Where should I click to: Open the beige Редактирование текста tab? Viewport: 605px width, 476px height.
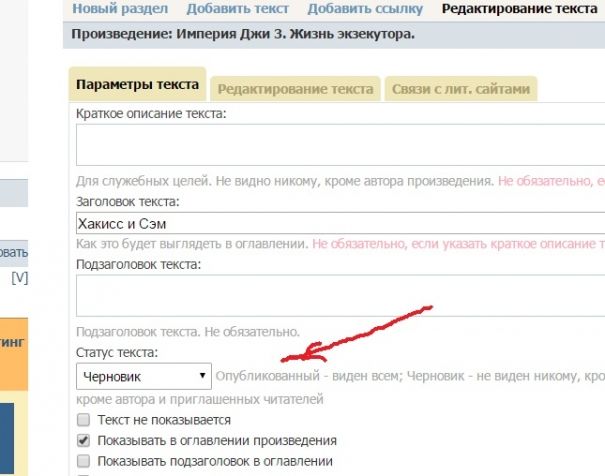point(295,88)
